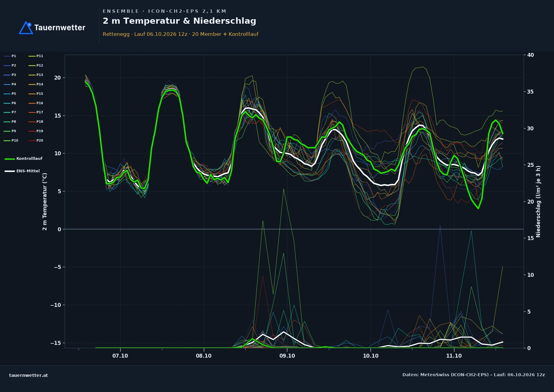Pick the P12 legend label
Screen dimensions: 554x392
36,65
